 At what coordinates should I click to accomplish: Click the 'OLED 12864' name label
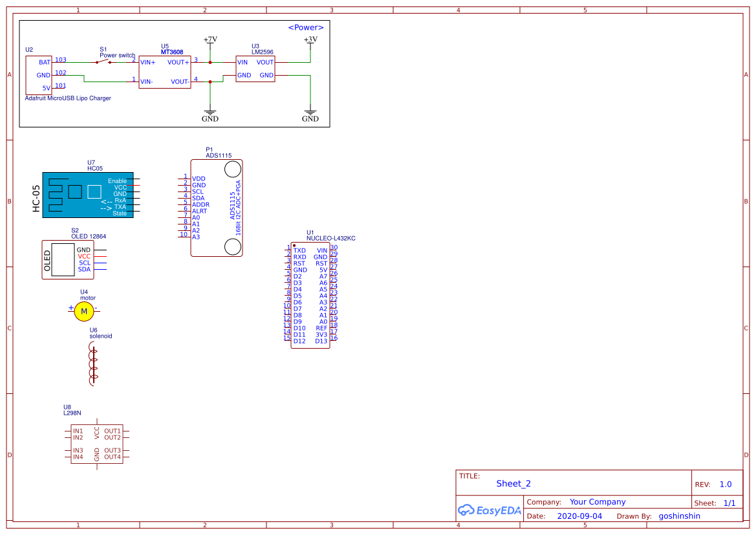point(89,236)
